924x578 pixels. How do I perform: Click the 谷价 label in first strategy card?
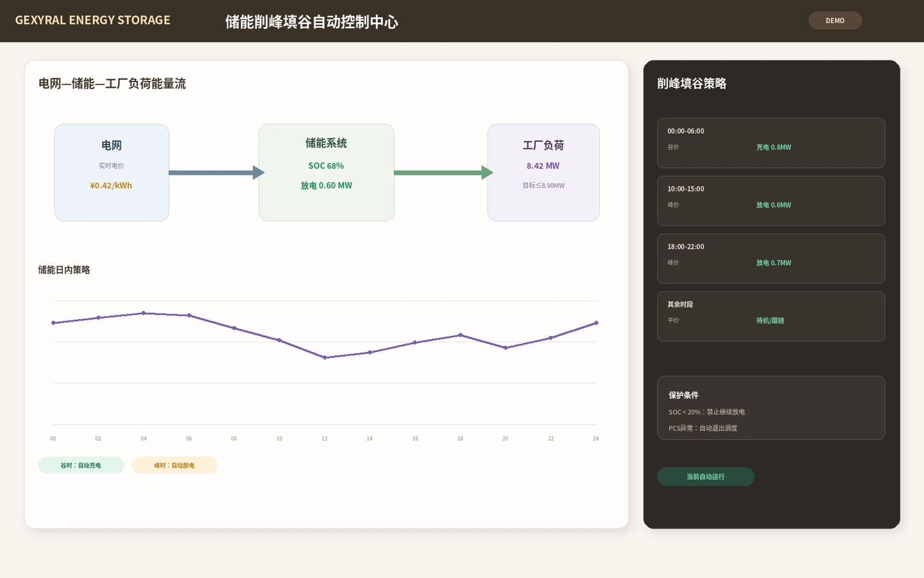point(673,147)
